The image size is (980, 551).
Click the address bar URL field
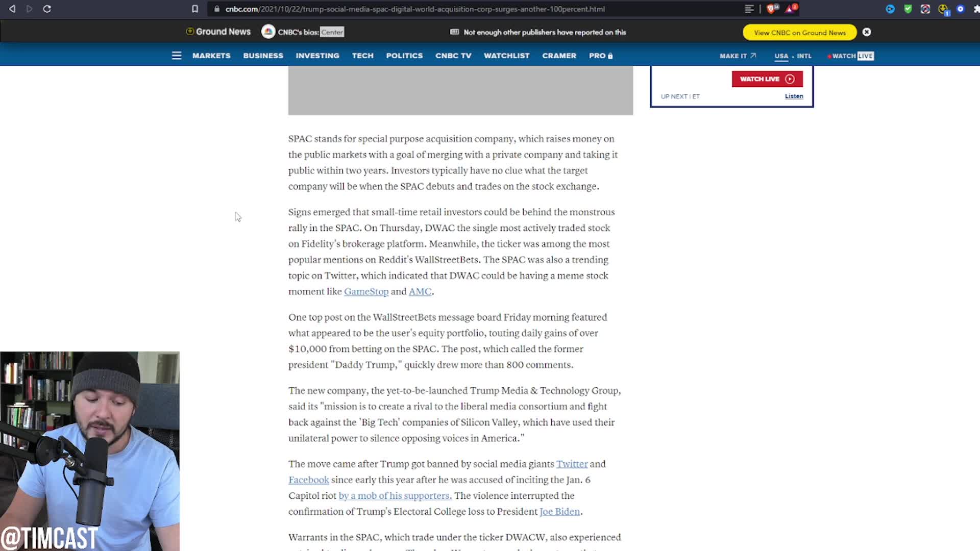pos(414,9)
